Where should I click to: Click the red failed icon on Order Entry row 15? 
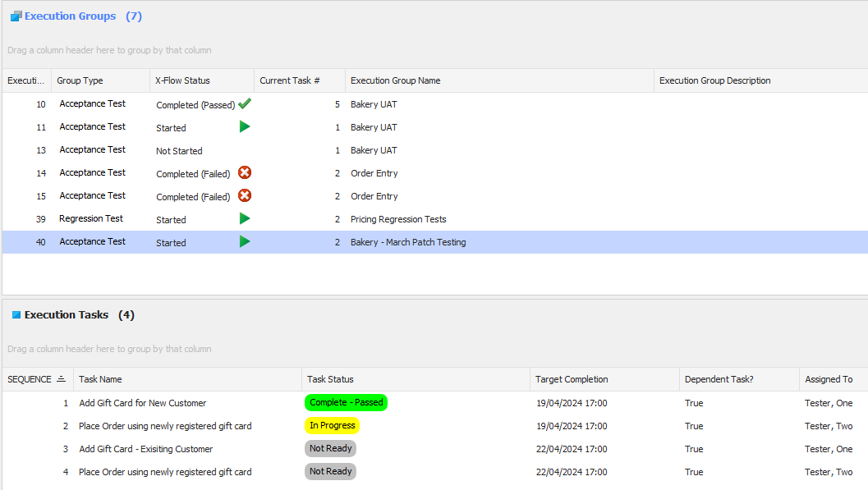click(x=244, y=195)
